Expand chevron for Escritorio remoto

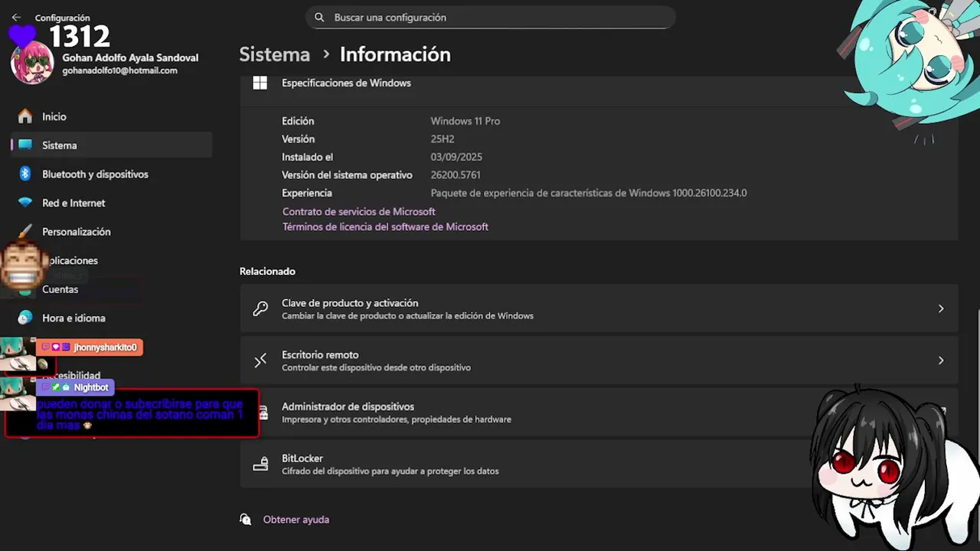(941, 360)
